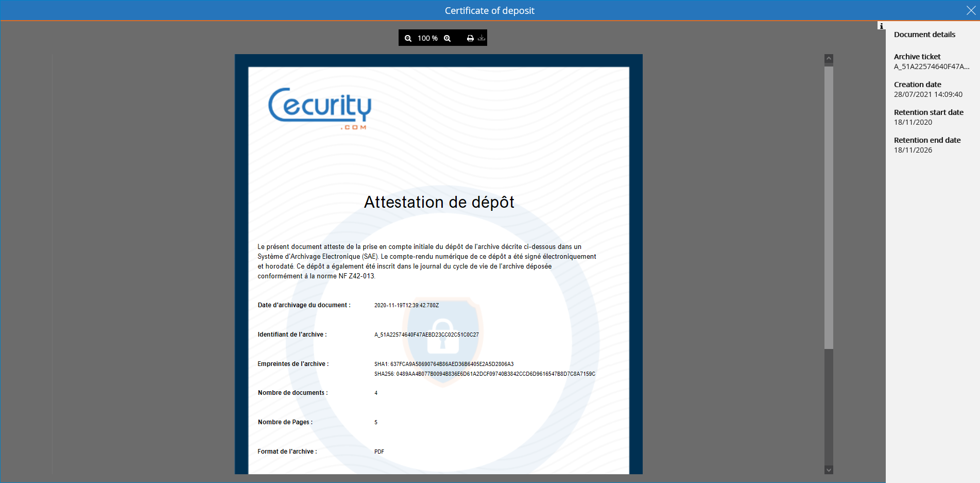Download the certificate of deposit
980x483 pixels.
481,38
